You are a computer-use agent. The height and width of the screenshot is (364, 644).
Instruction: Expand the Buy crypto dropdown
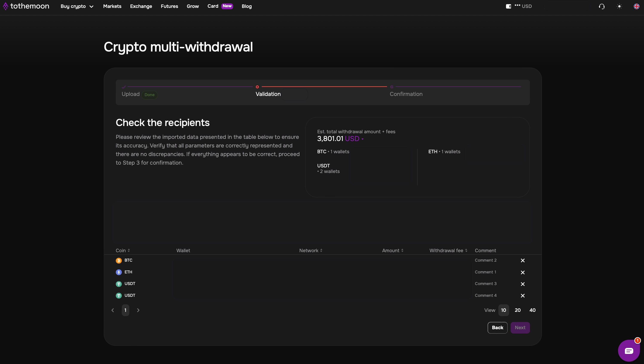(77, 6)
